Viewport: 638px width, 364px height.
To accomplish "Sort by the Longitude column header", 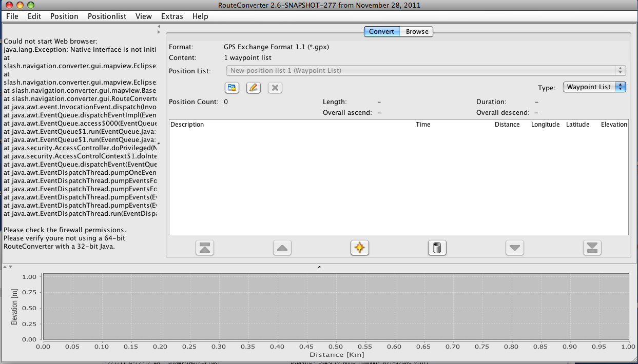I will tap(545, 125).
